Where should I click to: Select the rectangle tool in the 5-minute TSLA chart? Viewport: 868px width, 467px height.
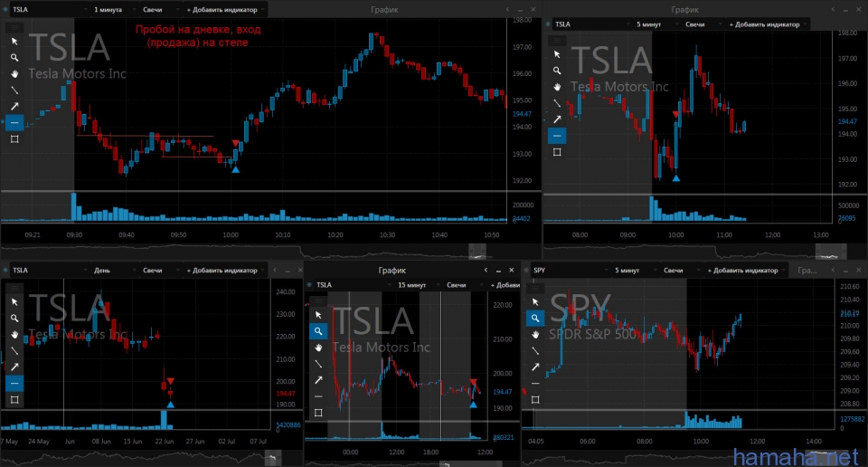click(557, 151)
